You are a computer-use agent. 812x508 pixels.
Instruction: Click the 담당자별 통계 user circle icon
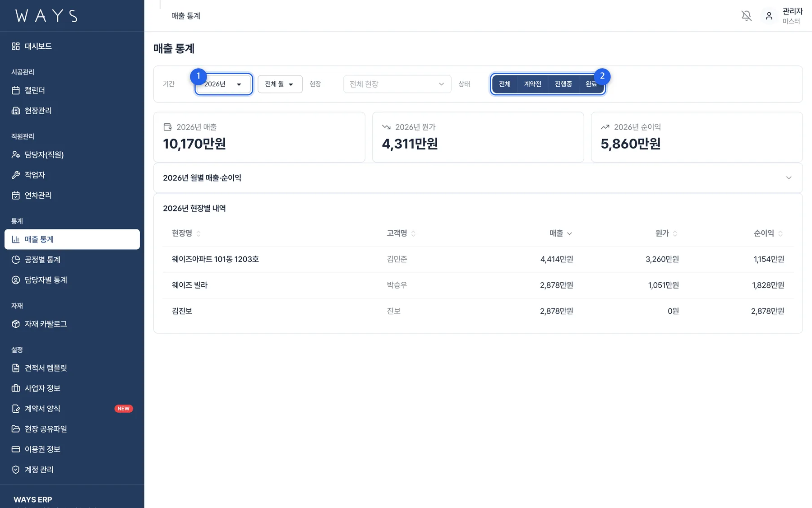coord(16,280)
